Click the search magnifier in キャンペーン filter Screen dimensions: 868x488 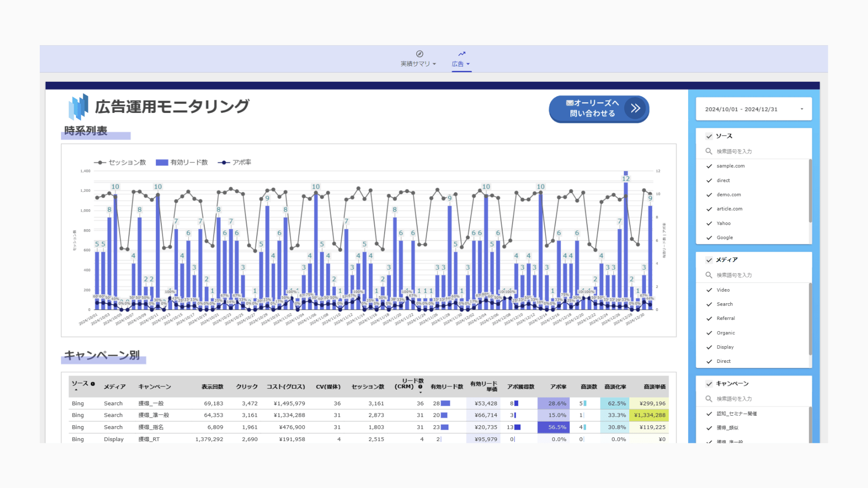tap(709, 399)
